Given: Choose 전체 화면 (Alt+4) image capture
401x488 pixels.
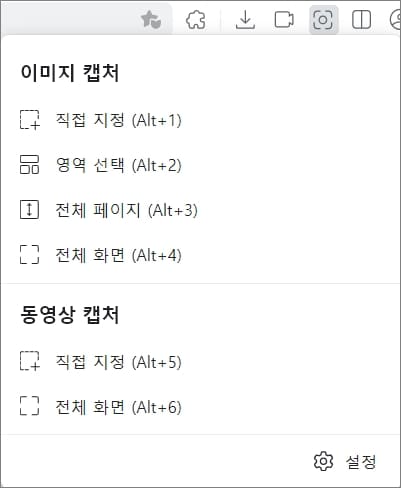Looking at the screenshot, I should pos(101,255).
